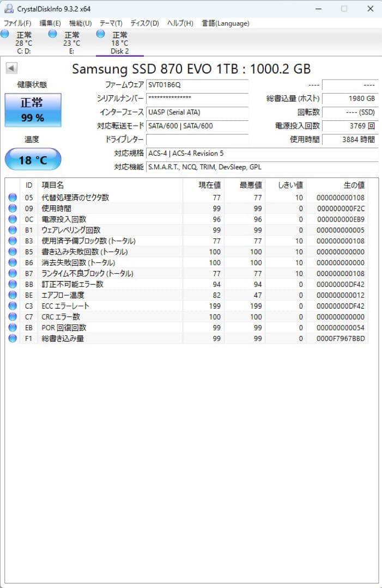The image size is (382, 588).
Task: Switch to the C: D: drive tab
Action: [24, 42]
